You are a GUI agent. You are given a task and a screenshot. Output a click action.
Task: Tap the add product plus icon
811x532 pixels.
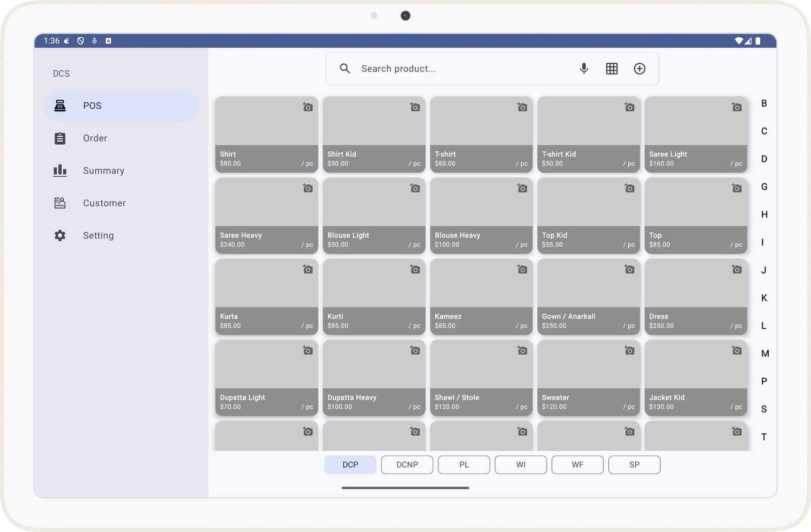(x=640, y=69)
